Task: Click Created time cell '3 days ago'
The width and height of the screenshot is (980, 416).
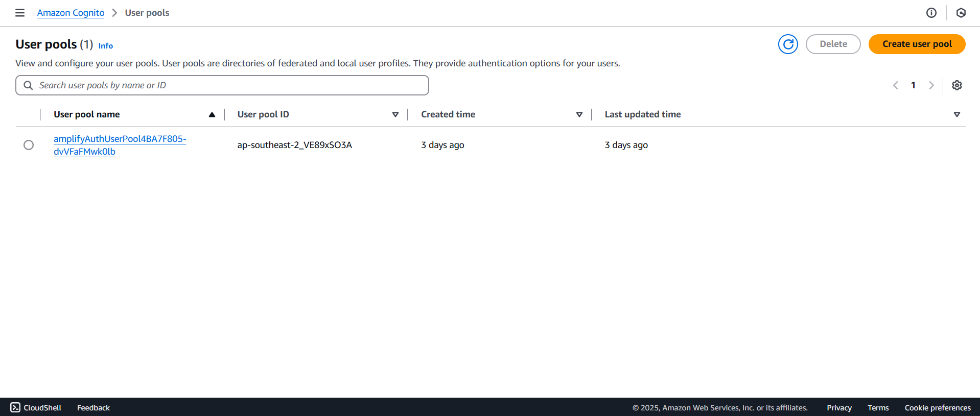Action: 442,145
